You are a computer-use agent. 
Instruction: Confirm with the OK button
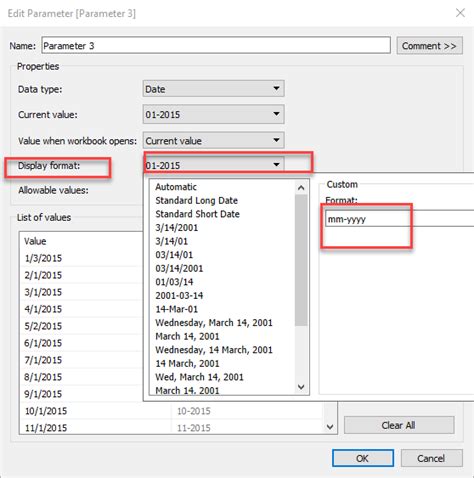click(363, 458)
